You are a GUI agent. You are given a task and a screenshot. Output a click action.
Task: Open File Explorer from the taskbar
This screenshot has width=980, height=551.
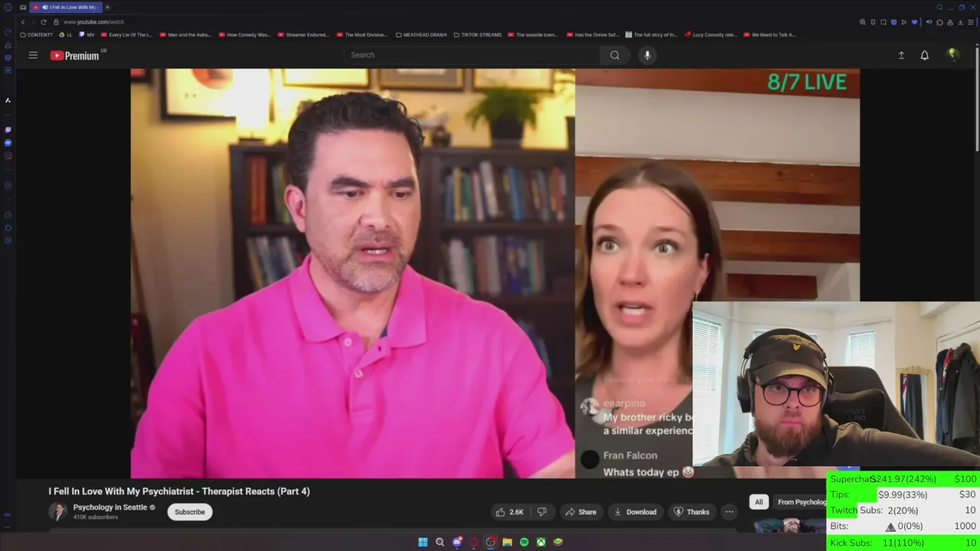point(507,542)
